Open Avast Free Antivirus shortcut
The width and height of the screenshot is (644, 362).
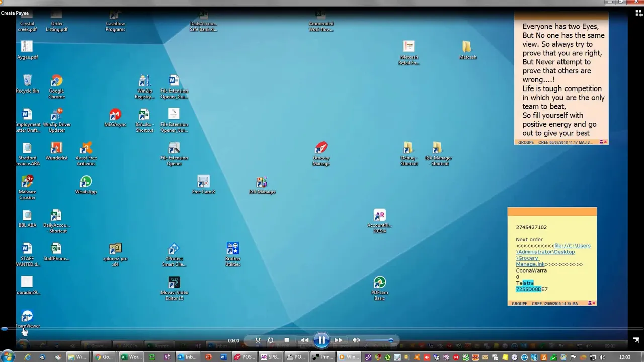(x=86, y=154)
